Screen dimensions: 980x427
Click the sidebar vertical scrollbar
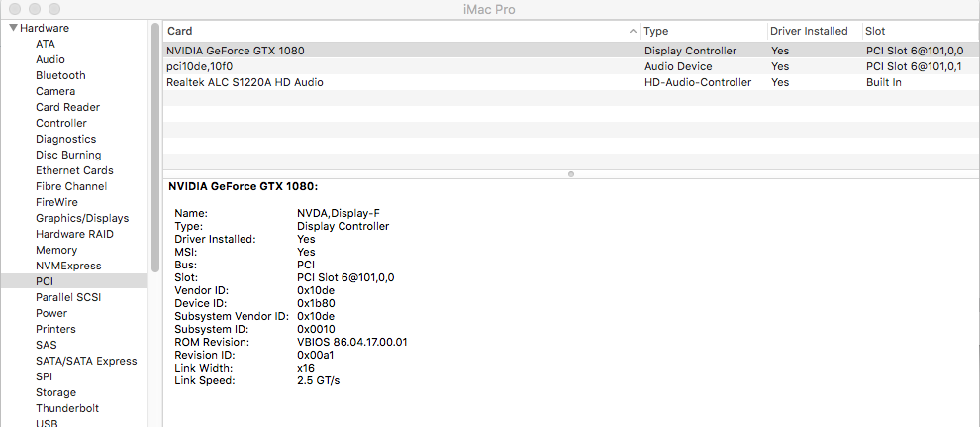[x=155, y=147]
